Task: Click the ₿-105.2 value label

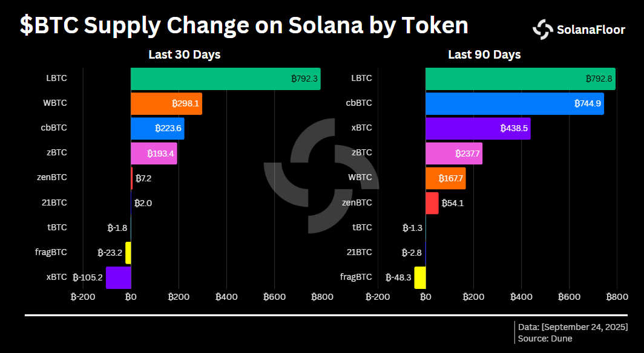Action: (88, 277)
